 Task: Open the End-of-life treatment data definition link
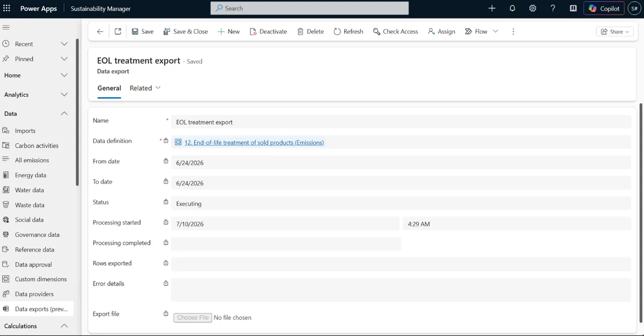254,143
